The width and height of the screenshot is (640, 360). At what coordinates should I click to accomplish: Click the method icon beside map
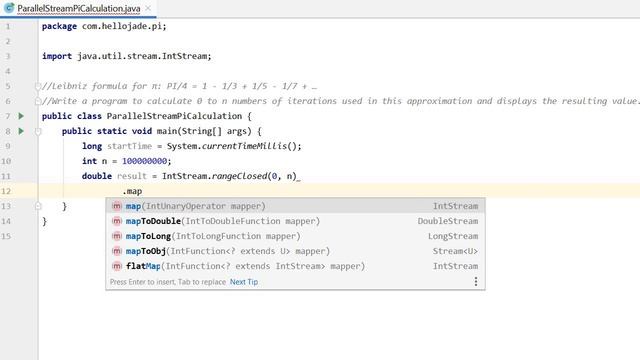click(x=117, y=206)
